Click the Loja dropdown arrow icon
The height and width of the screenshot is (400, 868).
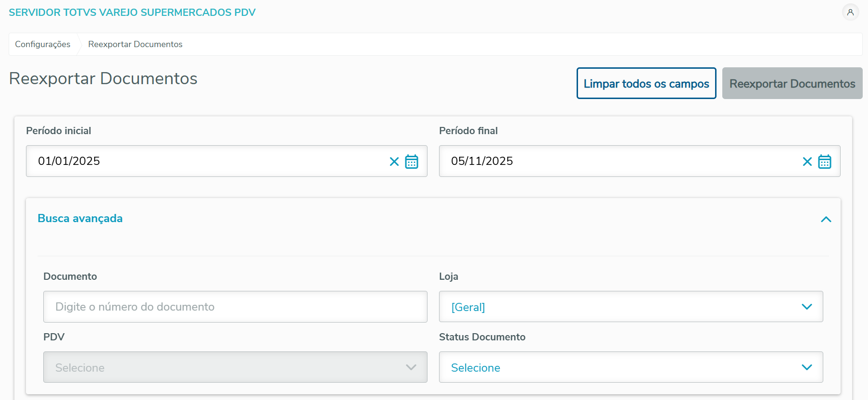pyautogui.click(x=807, y=307)
